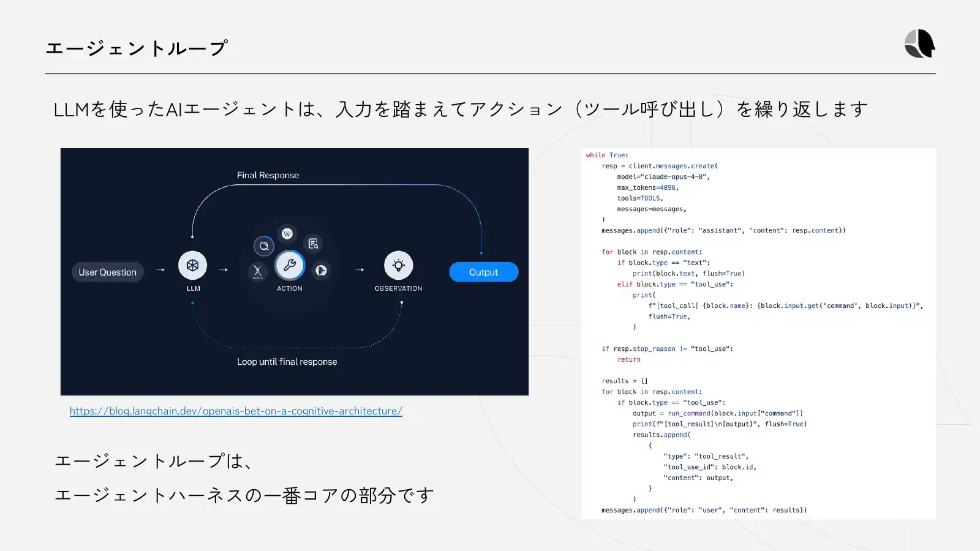Click the messages.append line with role "user"

pyautogui.click(x=704, y=510)
